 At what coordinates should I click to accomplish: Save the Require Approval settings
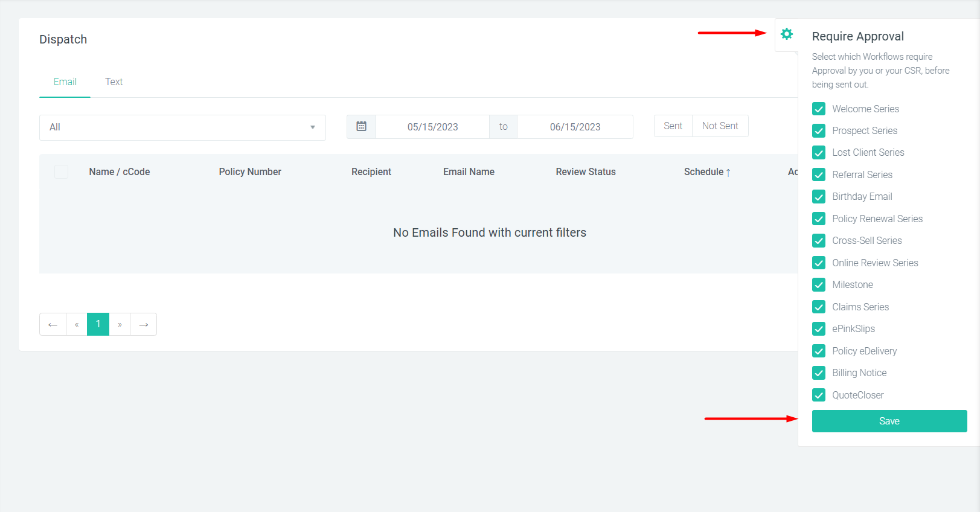pos(889,421)
